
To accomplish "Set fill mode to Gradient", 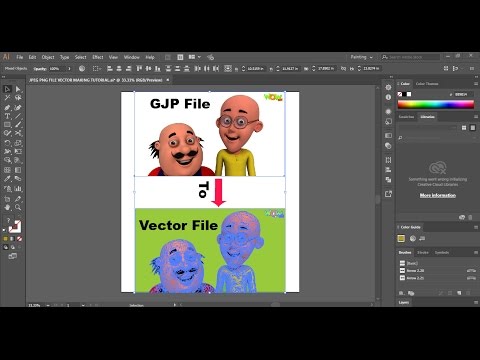I will tap(12, 239).
